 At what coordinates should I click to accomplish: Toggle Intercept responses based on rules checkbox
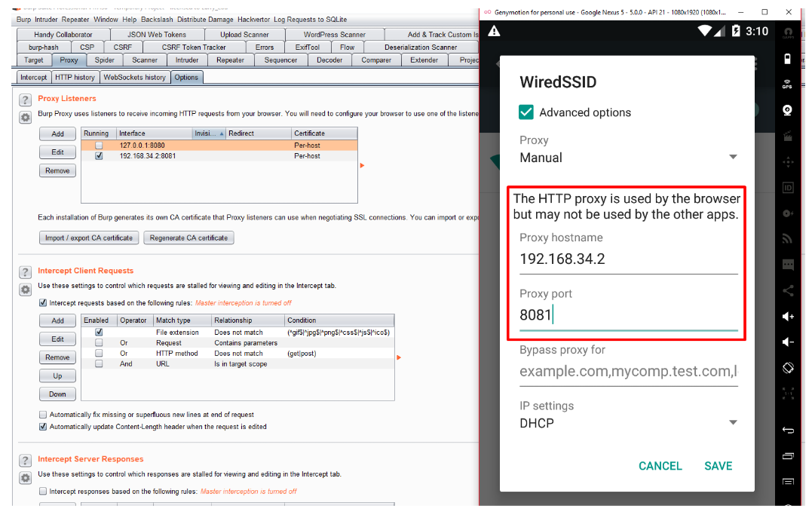click(x=43, y=492)
